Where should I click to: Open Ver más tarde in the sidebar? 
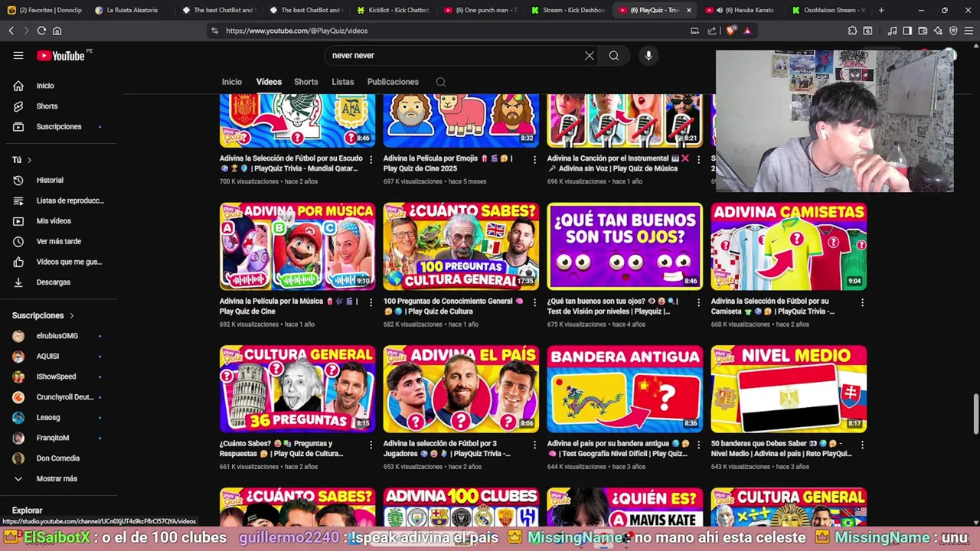click(x=60, y=241)
